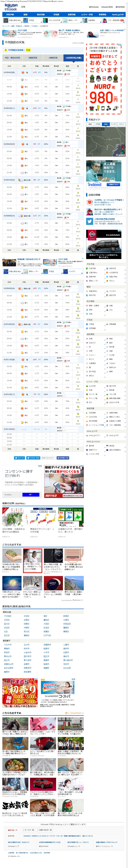
Task: Click the 釣り fishing icon
Action: pyautogui.click(x=87, y=402)
